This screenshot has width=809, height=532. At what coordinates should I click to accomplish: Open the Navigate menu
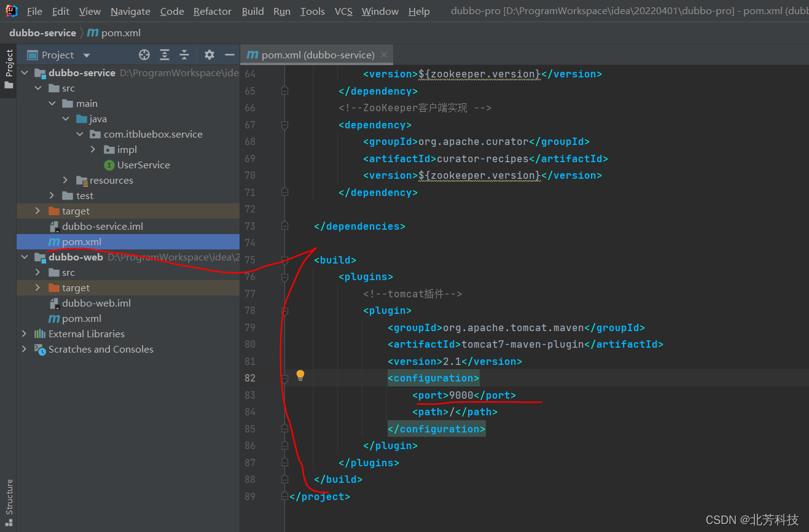pos(130,11)
